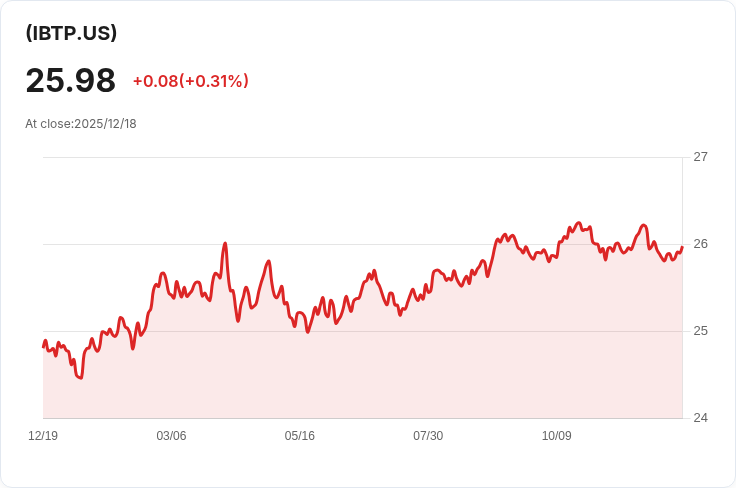This screenshot has width=736, height=488.
Task: Click the highest peak after 10/09
Action: [x=578, y=223]
